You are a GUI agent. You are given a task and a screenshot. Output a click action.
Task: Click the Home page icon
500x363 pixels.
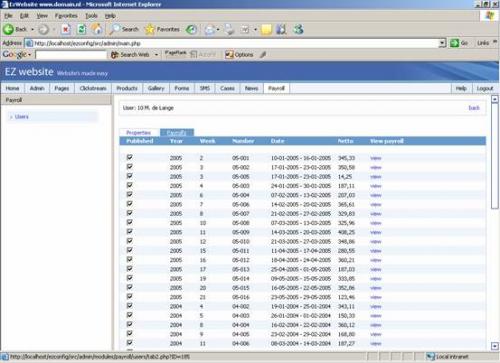click(x=97, y=29)
